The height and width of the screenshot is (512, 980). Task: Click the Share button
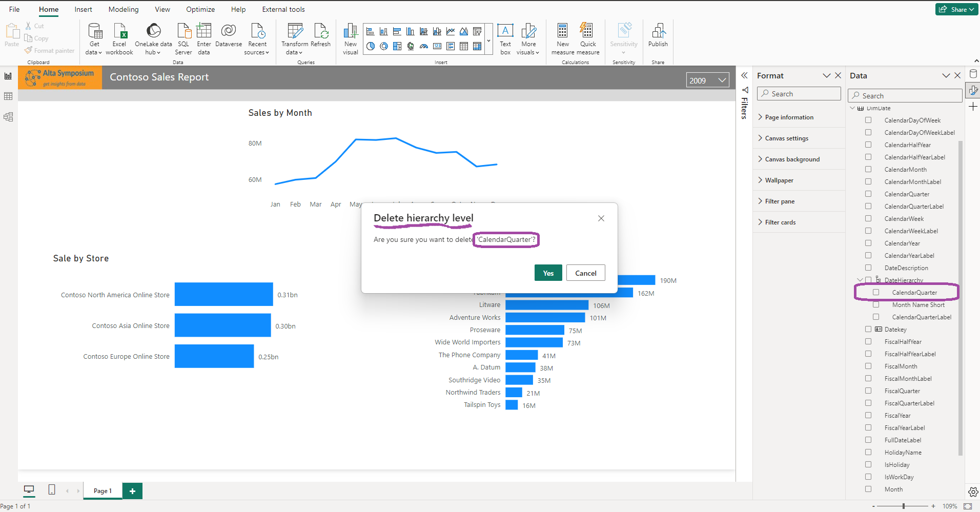click(x=956, y=9)
